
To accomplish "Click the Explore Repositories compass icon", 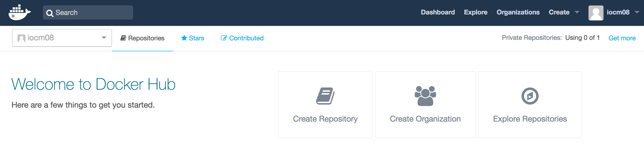I will pyautogui.click(x=530, y=96).
